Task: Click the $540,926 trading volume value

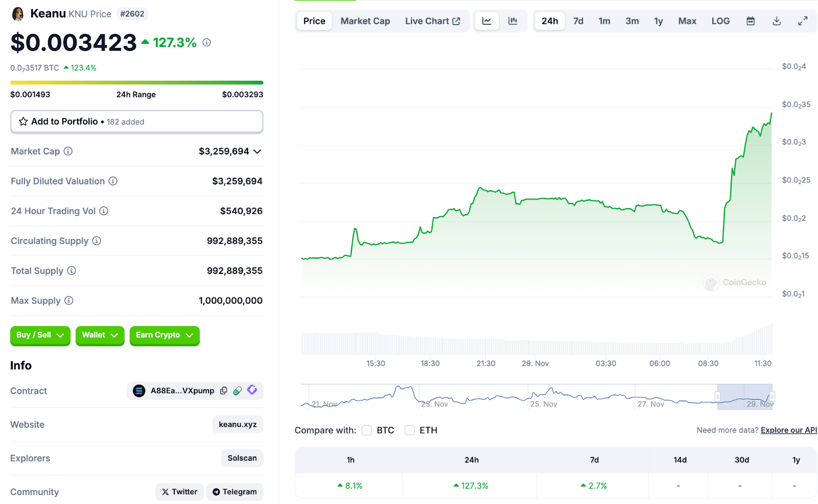Action: (241, 211)
